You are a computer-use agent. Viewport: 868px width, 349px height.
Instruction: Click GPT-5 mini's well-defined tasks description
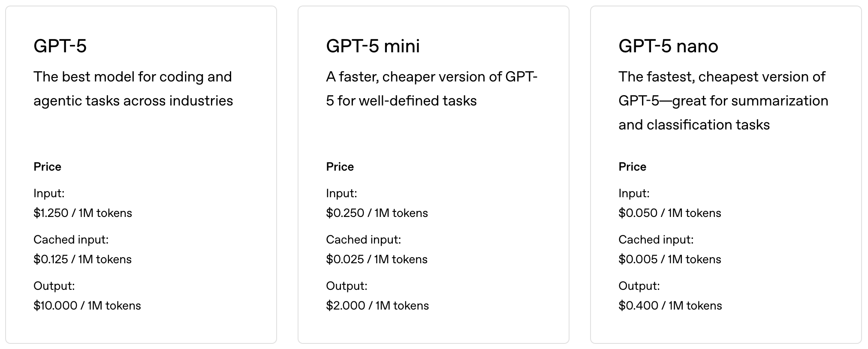tap(431, 89)
